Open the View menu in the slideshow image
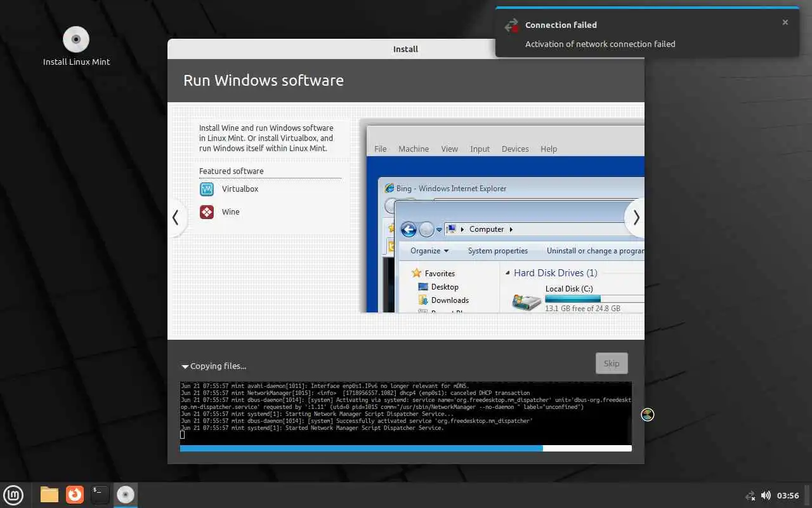812x508 pixels. [x=449, y=149]
